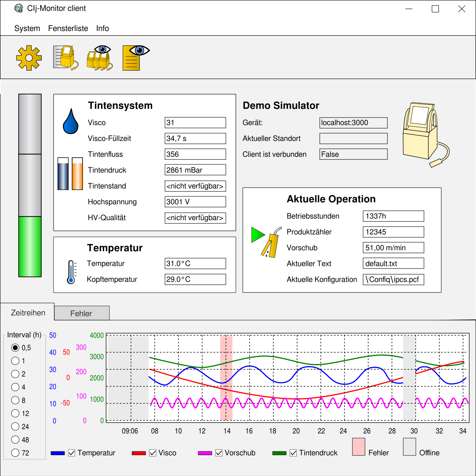This screenshot has height=476, width=476.
Task: Select the 72 hour interval
Action: tap(15, 453)
